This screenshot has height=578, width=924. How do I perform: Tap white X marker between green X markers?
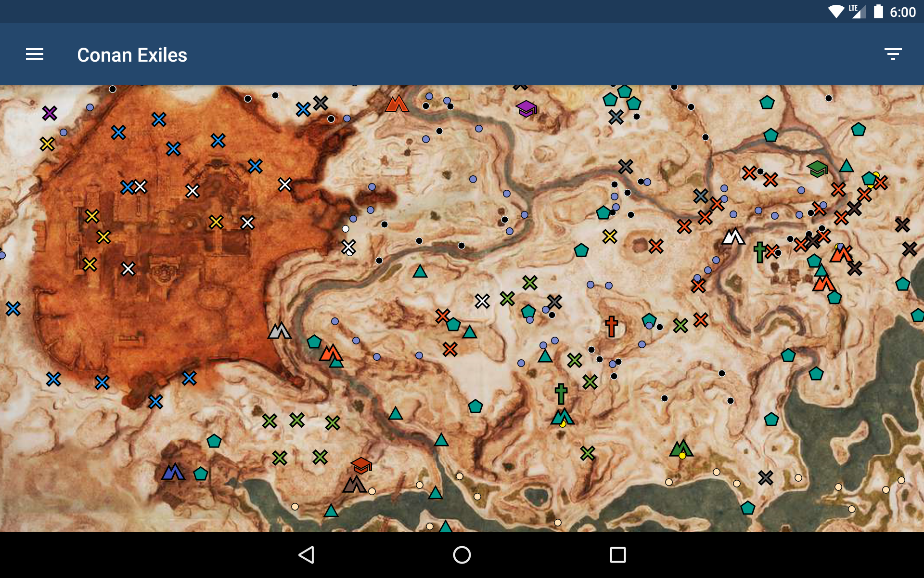point(482,302)
